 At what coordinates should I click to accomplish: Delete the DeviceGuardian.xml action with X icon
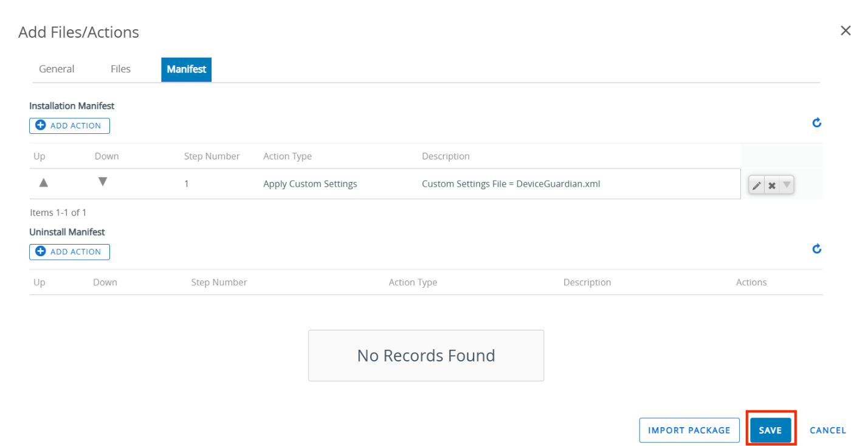coord(771,186)
